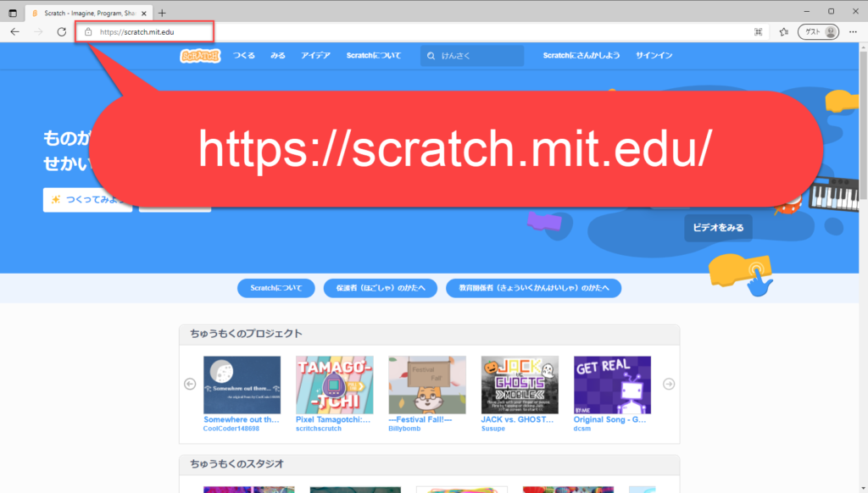Screen dimensions: 868x493
Task: Click the Scratchにさんかしよう join link
Action: [581, 56]
